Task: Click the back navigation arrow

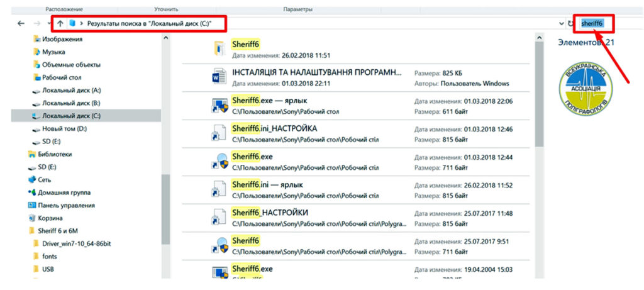Action: click(x=21, y=23)
